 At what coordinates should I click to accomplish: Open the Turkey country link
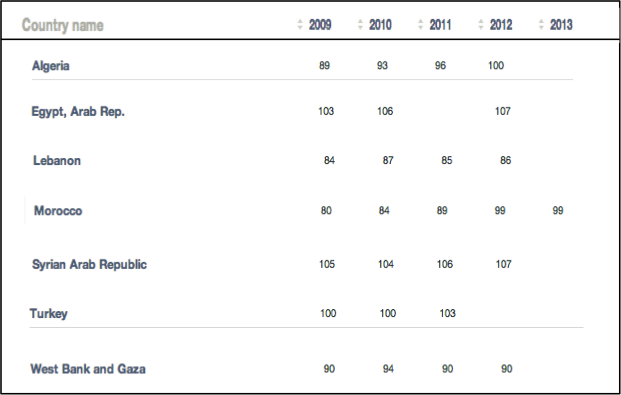[49, 313]
